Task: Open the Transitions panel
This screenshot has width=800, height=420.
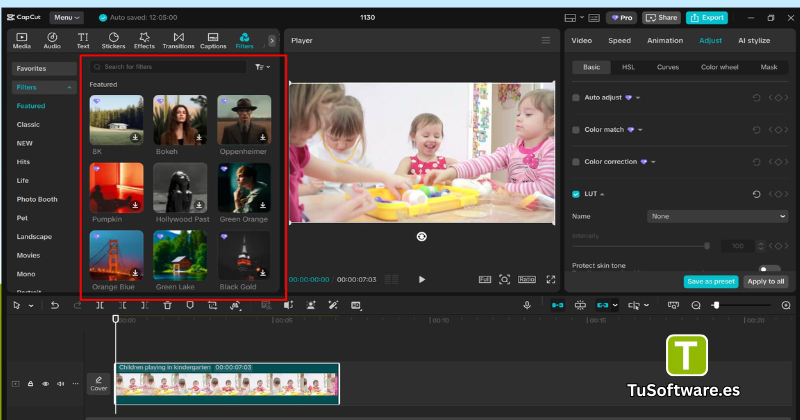Action: point(178,40)
